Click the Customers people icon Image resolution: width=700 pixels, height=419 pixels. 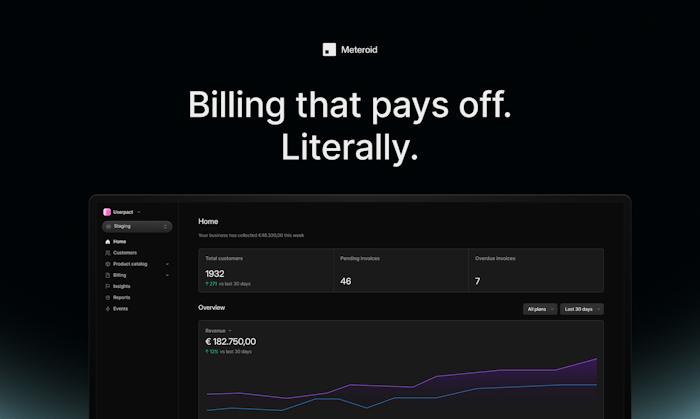(108, 253)
